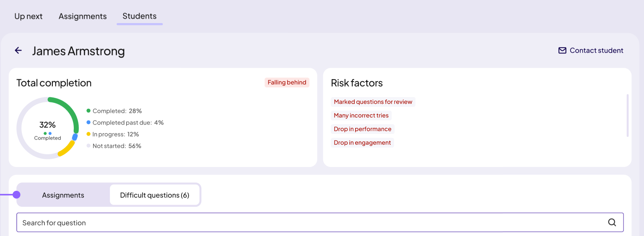Open the top Assignments tab
Screen dimensions: 644x236
(x=83, y=16)
